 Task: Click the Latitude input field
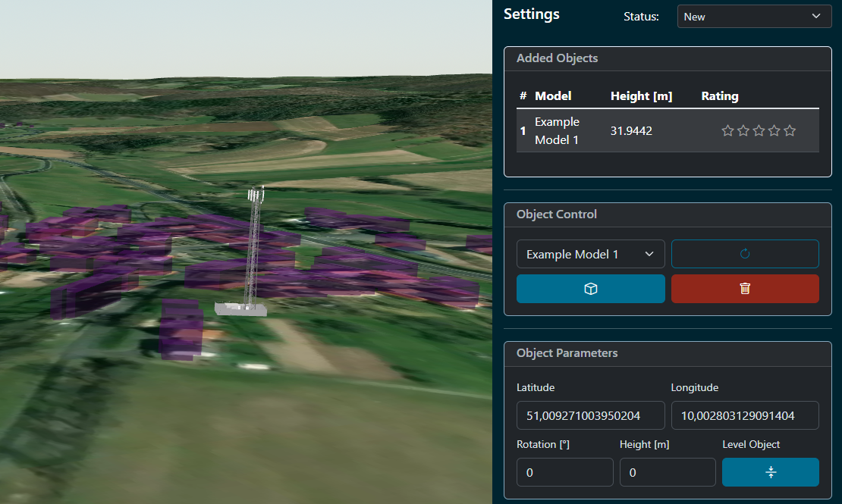click(590, 415)
